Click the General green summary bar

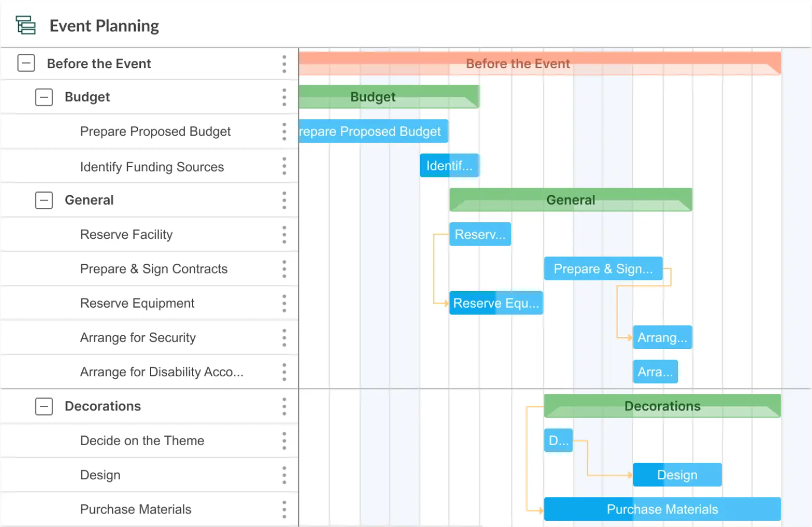[x=571, y=200]
